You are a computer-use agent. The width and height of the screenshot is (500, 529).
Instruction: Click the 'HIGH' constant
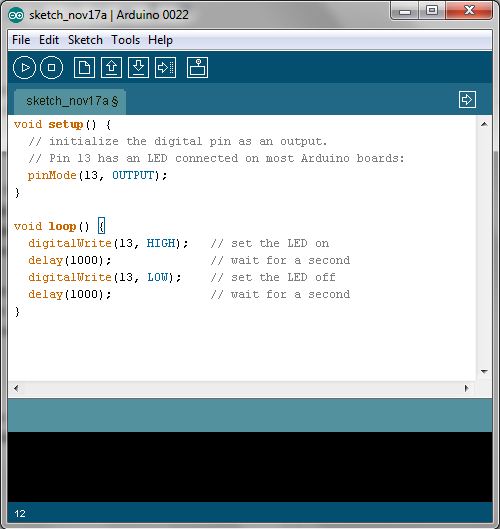[161, 243]
